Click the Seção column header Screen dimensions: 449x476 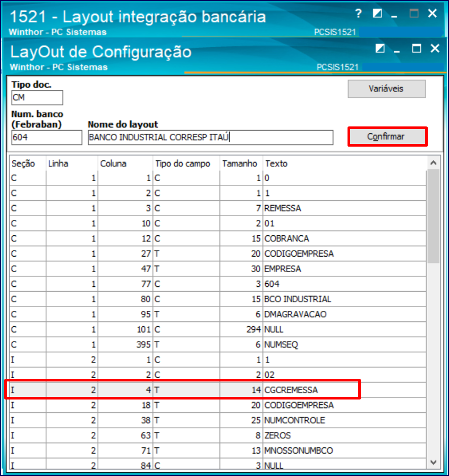[28, 164]
